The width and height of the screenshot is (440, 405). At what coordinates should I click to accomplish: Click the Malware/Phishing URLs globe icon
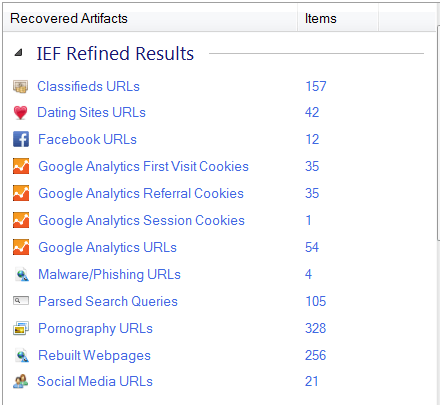22,274
